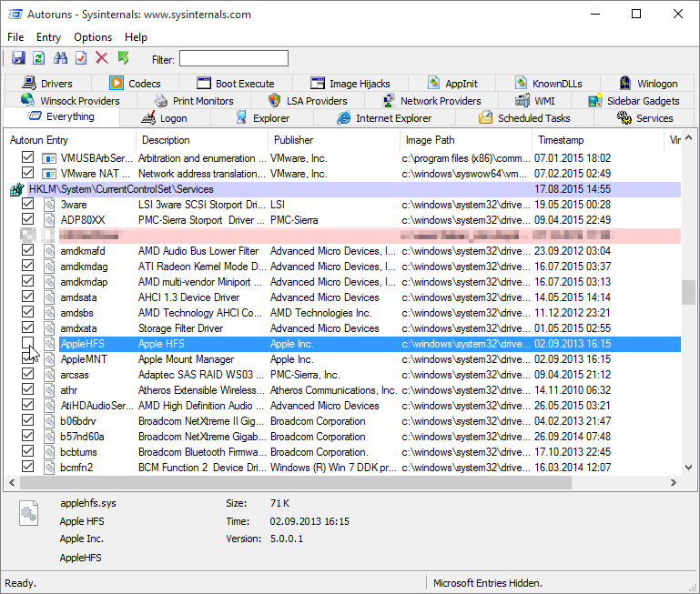Viewport: 700px width, 594px height.
Task: Select the AppleMNT row
Action: 84,359
